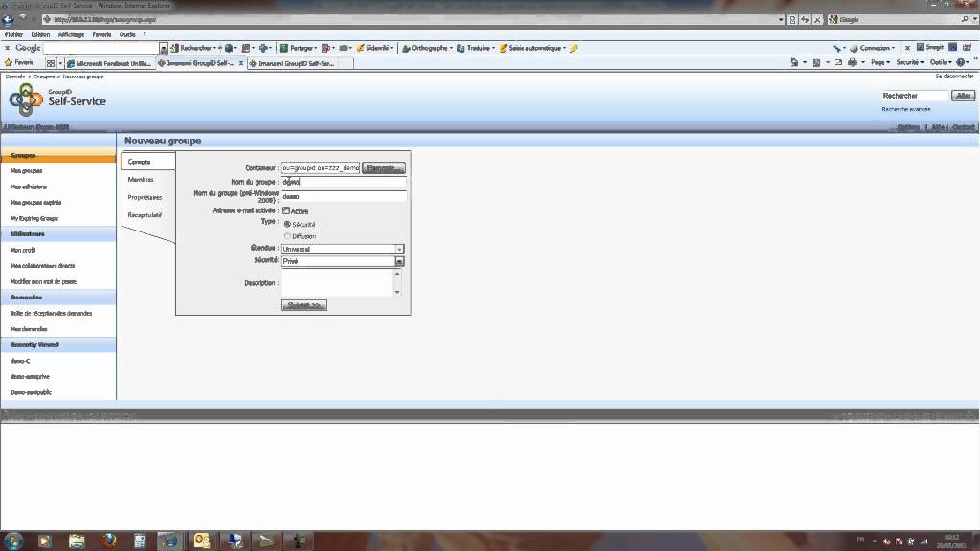Screen dimensions: 980x551
Task: Click the Recherche avancée link
Action: tap(906, 109)
